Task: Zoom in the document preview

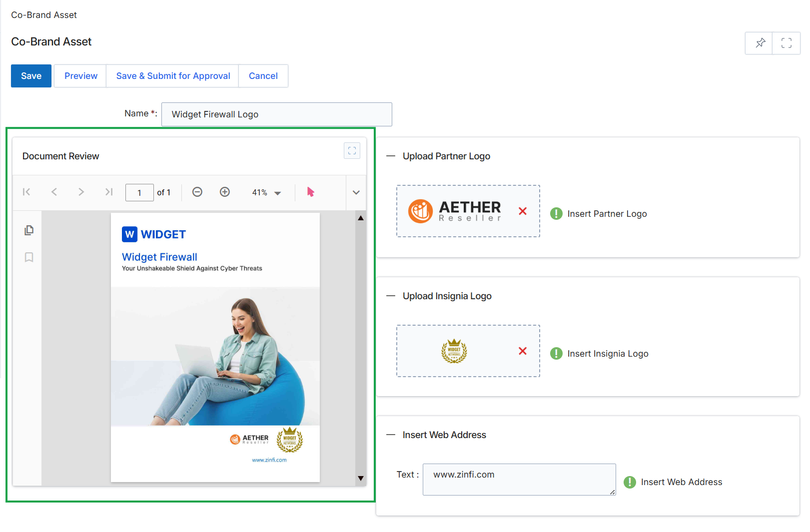Action: pos(225,192)
